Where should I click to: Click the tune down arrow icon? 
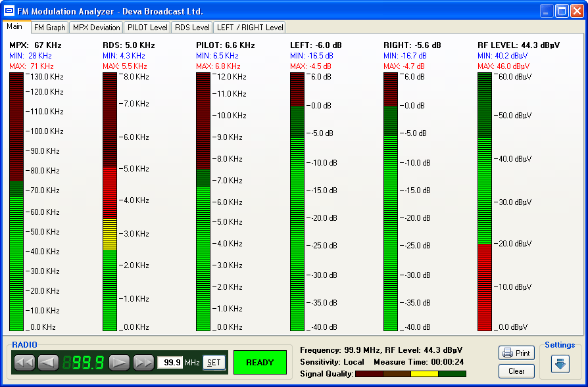point(47,361)
